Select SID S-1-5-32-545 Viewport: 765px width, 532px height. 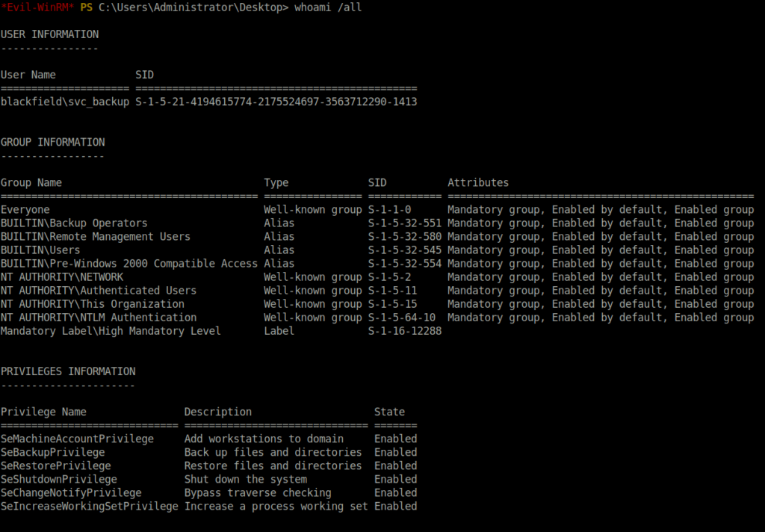click(x=404, y=250)
